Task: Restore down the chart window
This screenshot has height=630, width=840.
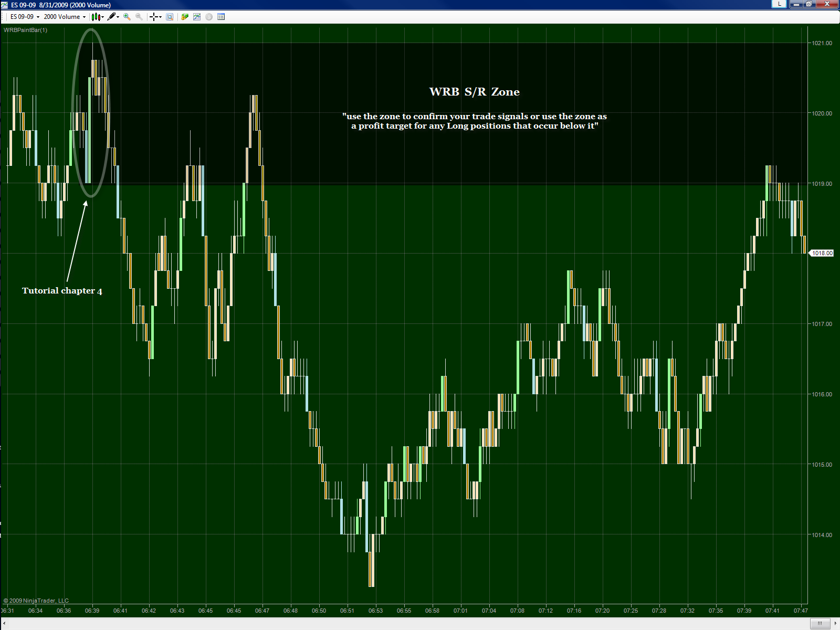Action: pyautogui.click(x=809, y=4)
